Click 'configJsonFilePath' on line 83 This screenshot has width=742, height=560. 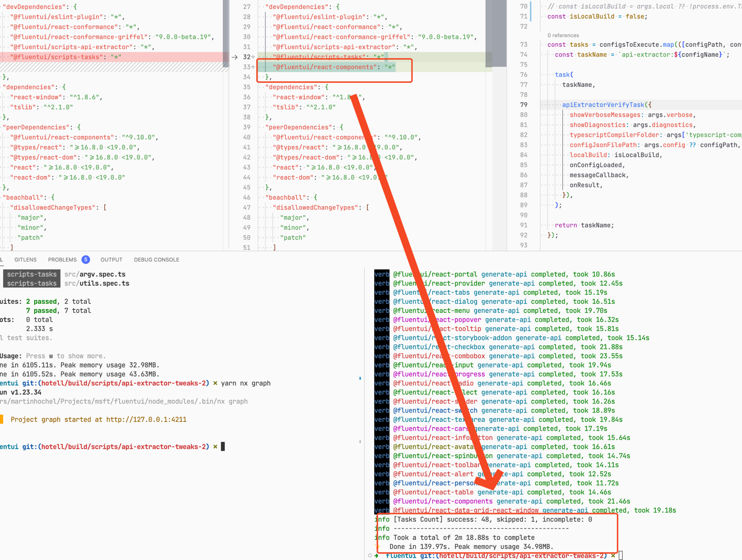point(603,145)
